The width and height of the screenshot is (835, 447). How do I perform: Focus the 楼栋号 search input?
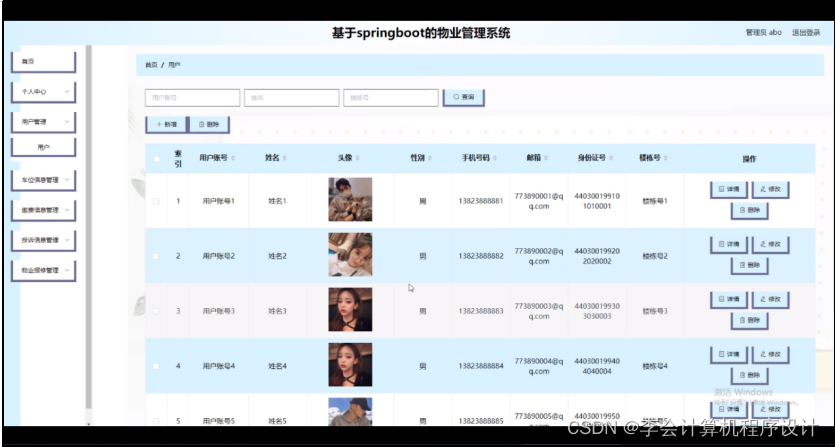point(390,98)
